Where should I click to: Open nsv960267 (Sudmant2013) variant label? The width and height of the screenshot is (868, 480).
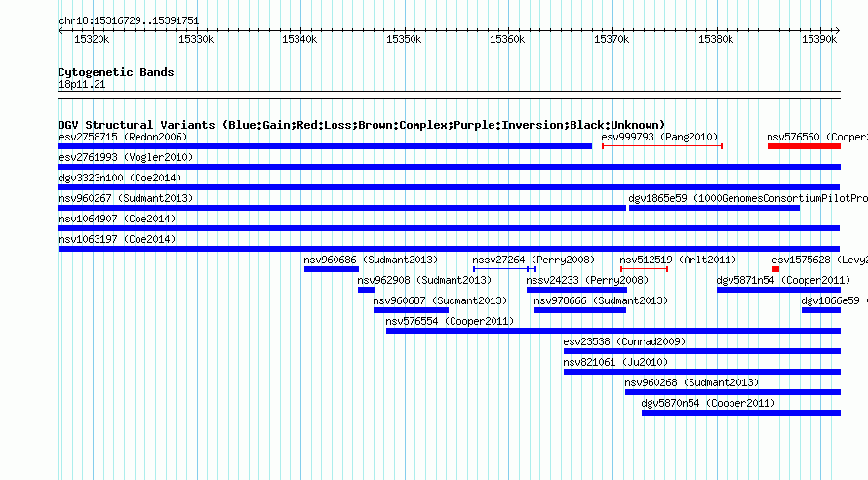click(126, 198)
